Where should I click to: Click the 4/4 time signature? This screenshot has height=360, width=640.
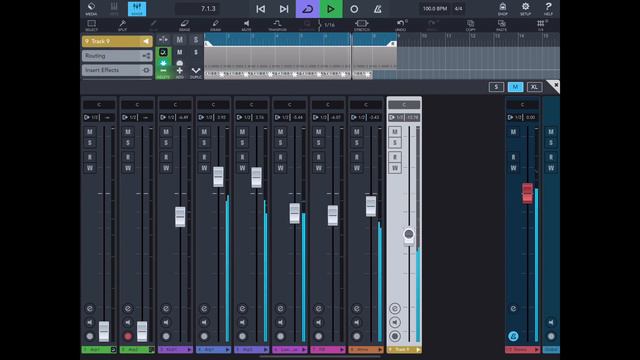click(458, 9)
